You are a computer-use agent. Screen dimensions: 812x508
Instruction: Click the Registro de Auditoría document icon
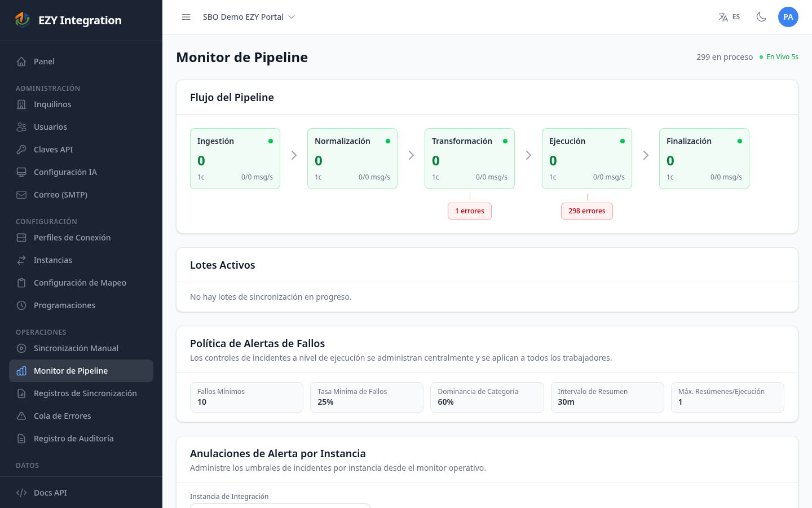tap(21, 439)
